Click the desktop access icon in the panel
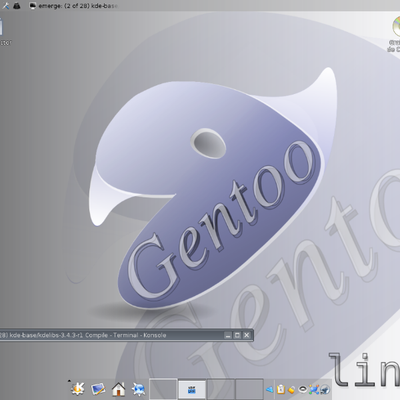Screen dimensions: 400x400 pyautogui.click(x=98, y=389)
